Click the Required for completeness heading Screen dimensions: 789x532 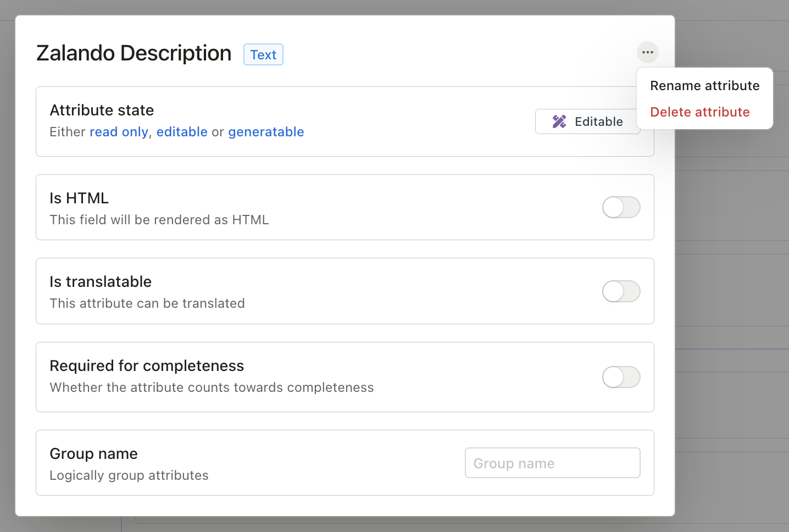147,365
